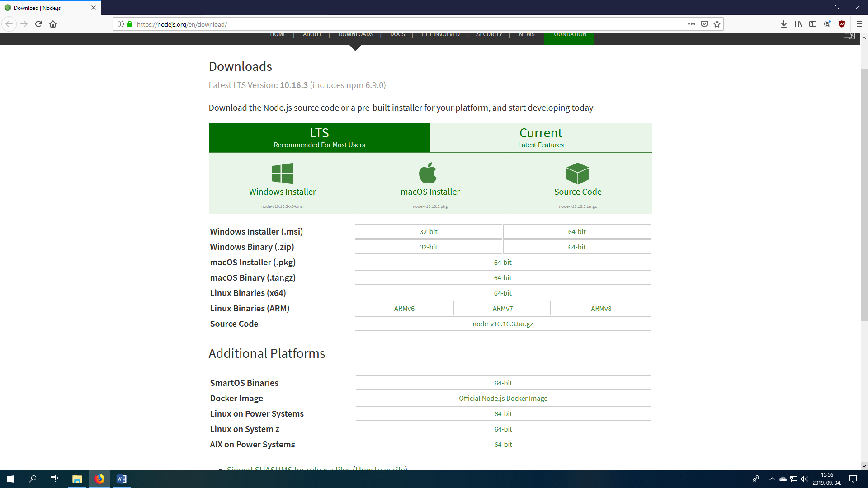Open page actions three-dot menu
The height and width of the screenshot is (488, 868).
point(692,24)
